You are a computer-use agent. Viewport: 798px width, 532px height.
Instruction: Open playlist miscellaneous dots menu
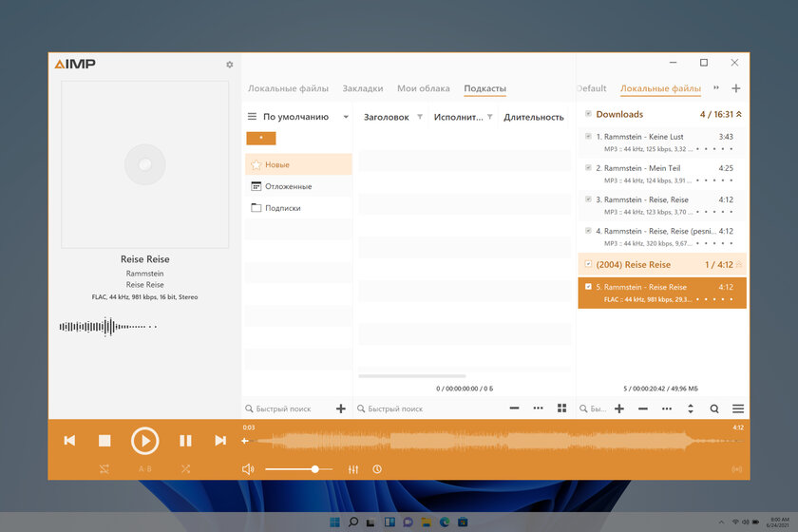click(667, 408)
